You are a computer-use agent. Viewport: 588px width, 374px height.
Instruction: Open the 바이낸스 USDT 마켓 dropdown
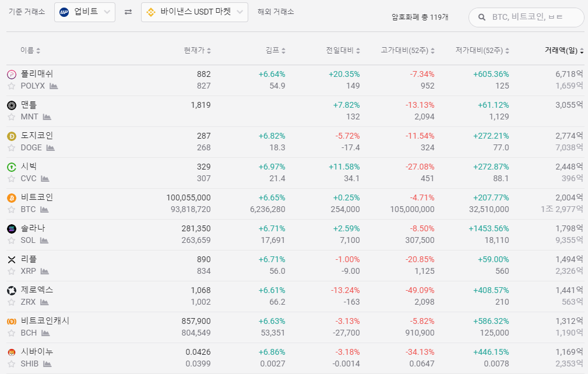tap(194, 12)
